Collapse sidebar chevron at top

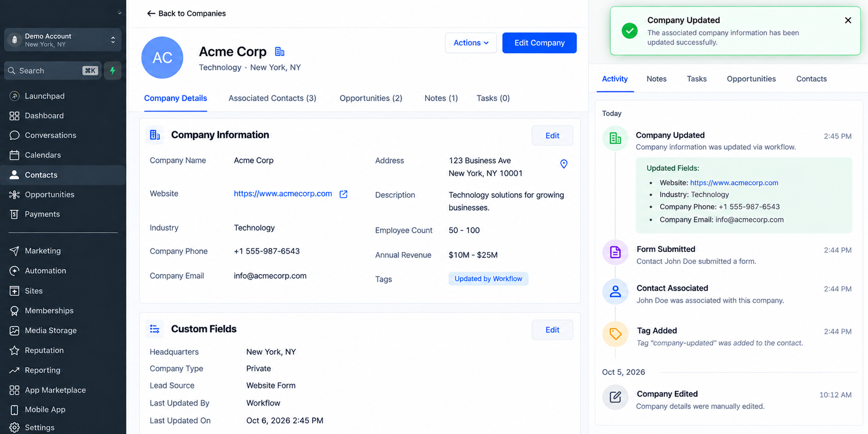[x=119, y=13]
